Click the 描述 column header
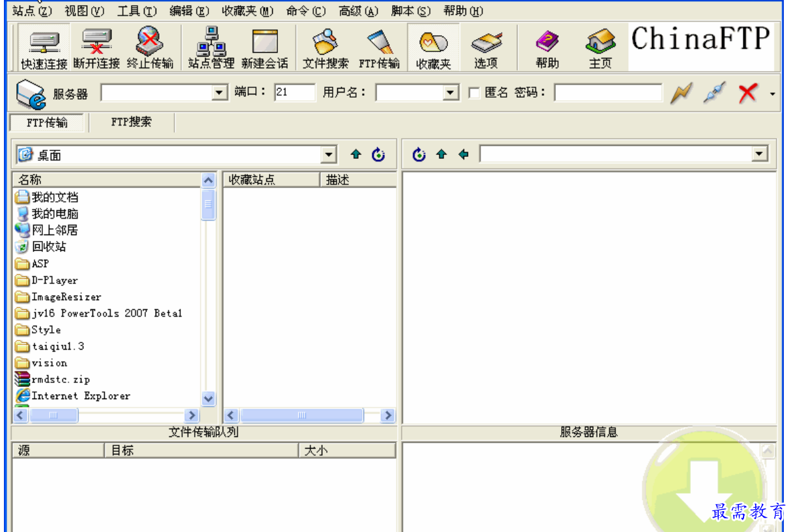Viewport: 791px width, 532px height. tap(359, 180)
